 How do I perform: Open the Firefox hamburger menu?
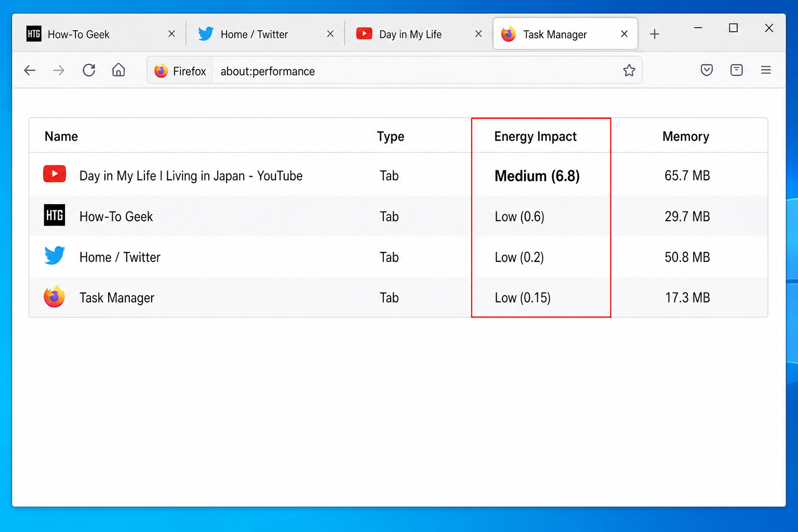pos(766,70)
